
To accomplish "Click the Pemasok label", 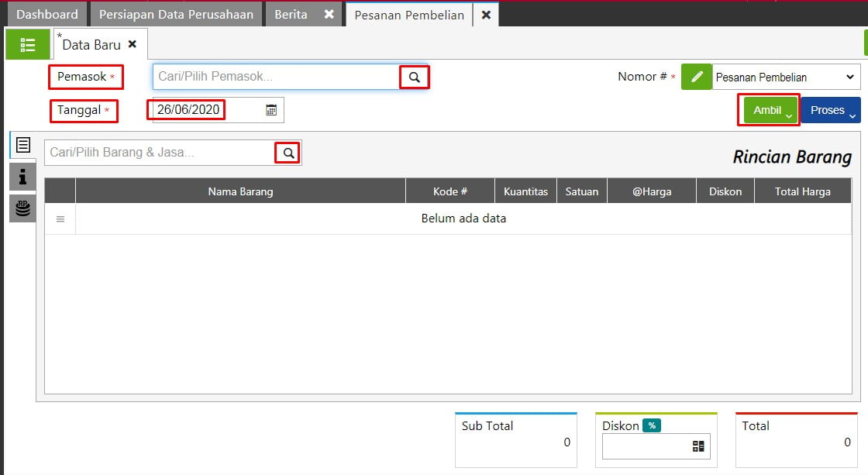I will pos(81,77).
